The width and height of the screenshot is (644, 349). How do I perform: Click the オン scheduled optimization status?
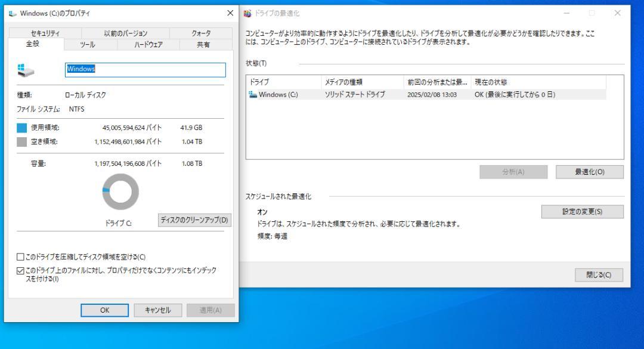pos(262,212)
